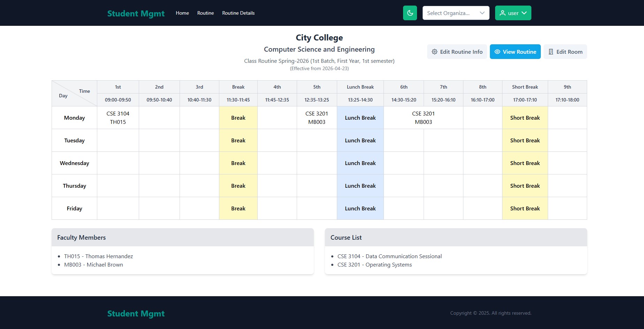Click the person icon in the user button
The width and height of the screenshot is (644, 329).
[502, 13]
